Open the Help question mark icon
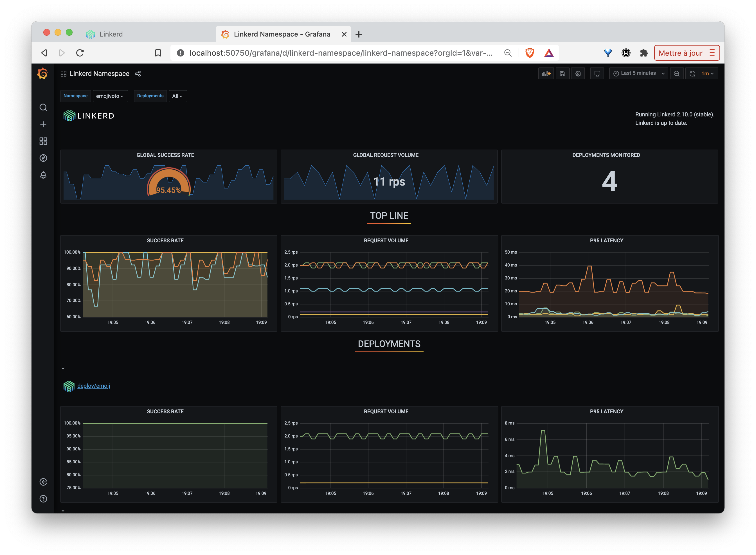 coord(43,498)
